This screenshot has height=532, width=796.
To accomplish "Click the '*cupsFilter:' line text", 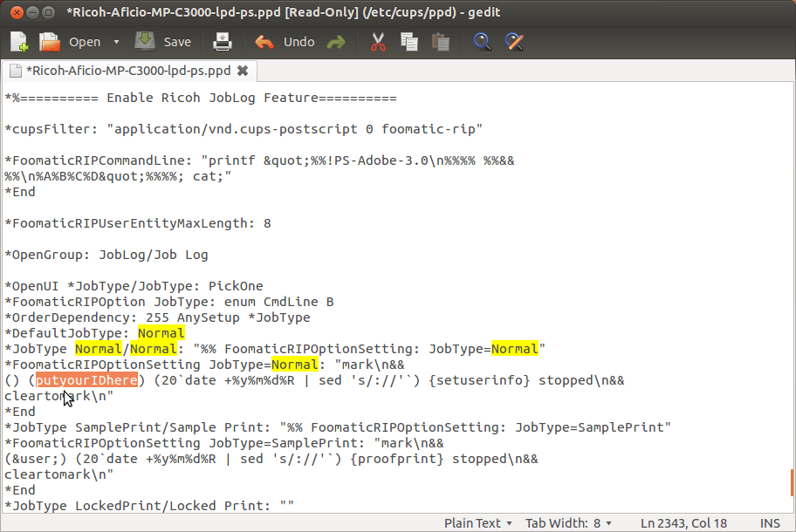I will 244,129.
